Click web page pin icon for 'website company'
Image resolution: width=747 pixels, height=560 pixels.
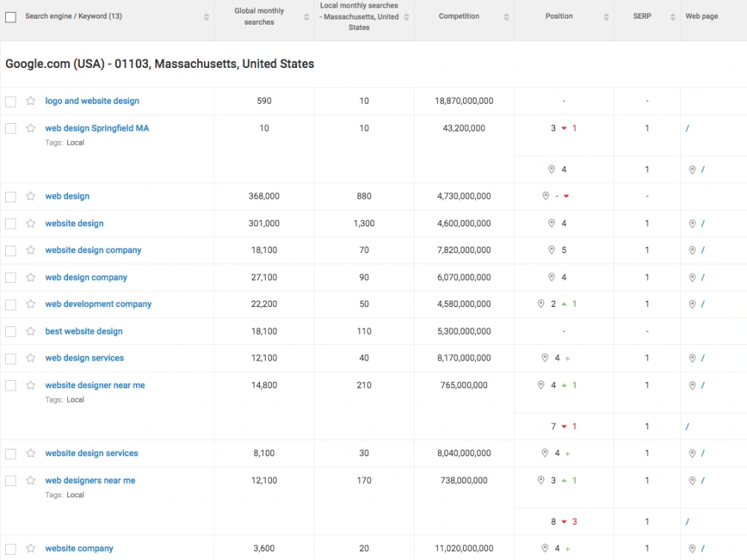point(692,549)
